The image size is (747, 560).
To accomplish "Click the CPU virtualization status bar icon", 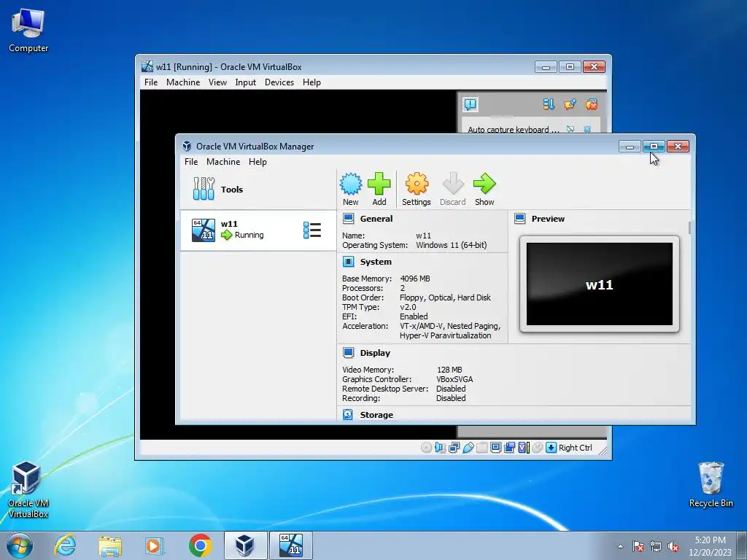I will pos(524,448).
